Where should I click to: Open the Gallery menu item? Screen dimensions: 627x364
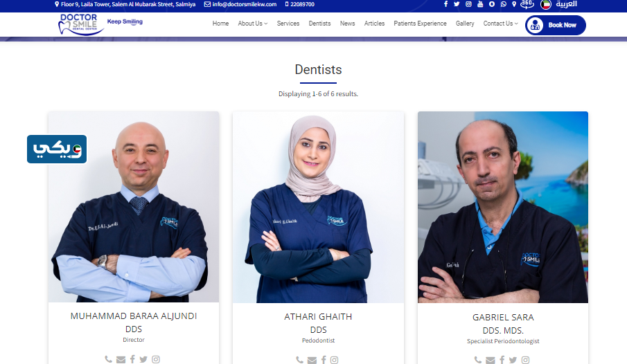(465, 24)
